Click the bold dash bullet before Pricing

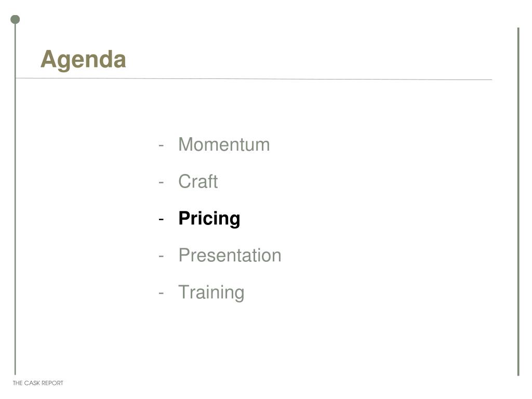(x=161, y=220)
